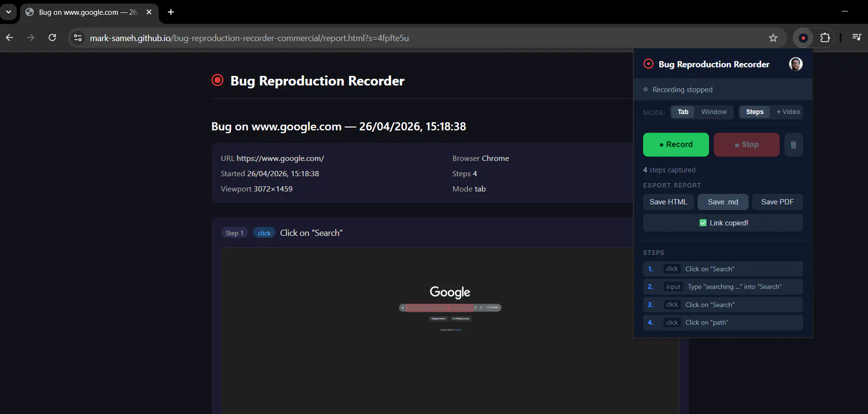Click the Bug Reproduction Recorder page title
The width and height of the screenshot is (868, 414).
[x=317, y=81]
